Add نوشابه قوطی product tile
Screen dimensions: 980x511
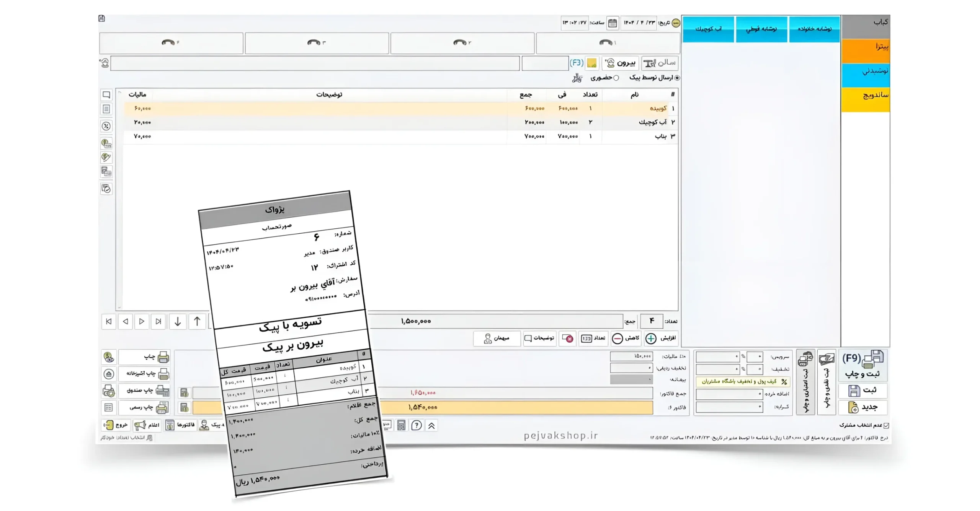[x=761, y=29]
